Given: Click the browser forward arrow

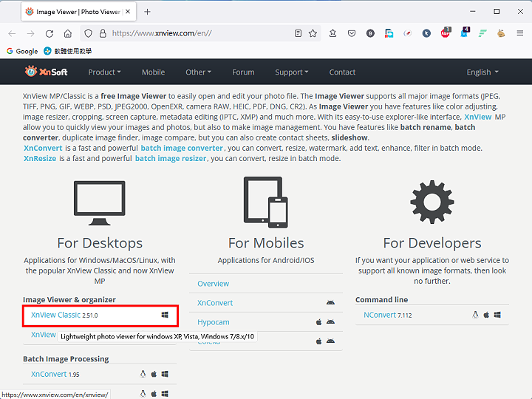Looking at the screenshot, I should [30, 33].
